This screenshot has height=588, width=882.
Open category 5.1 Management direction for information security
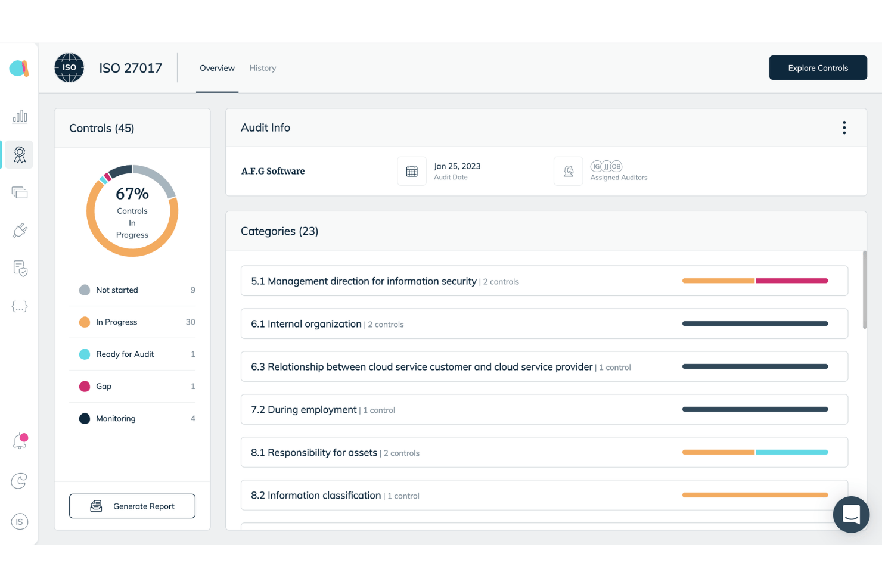coord(544,281)
